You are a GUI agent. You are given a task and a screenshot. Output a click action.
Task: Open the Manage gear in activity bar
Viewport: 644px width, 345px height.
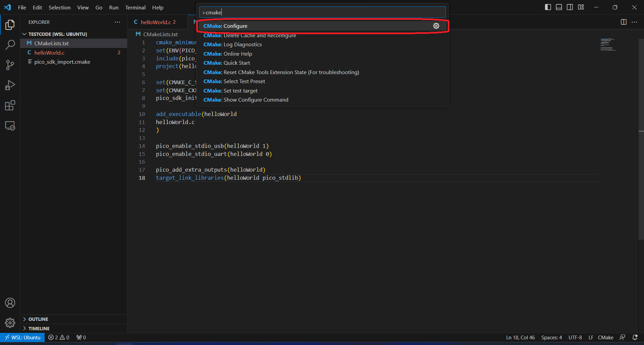[x=10, y=323]
